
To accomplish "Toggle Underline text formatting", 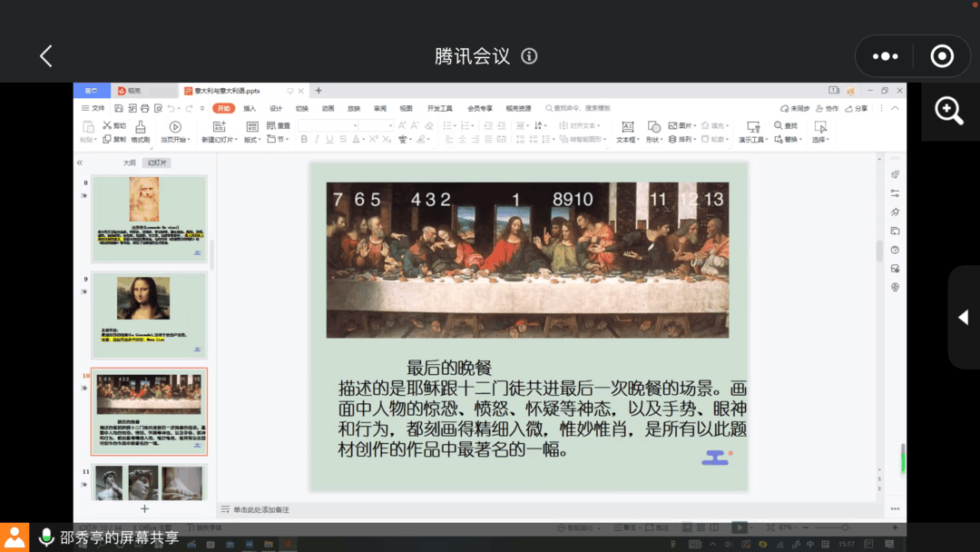I will click(329, 140).
